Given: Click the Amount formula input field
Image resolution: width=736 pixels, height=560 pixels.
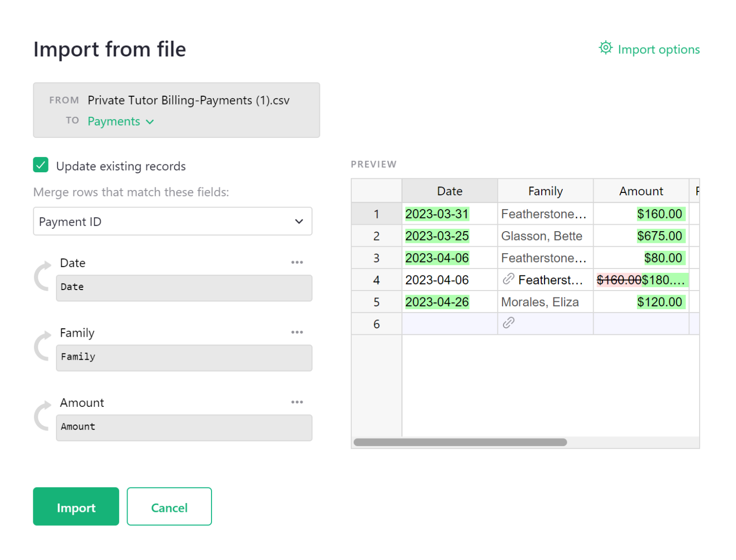Looking at the screenshot, I should [184, 427].
